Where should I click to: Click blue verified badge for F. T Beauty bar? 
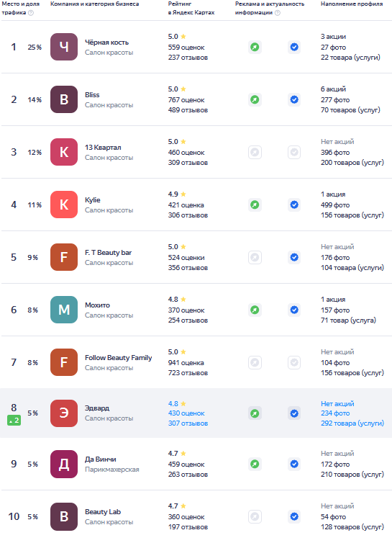(294, 258)
